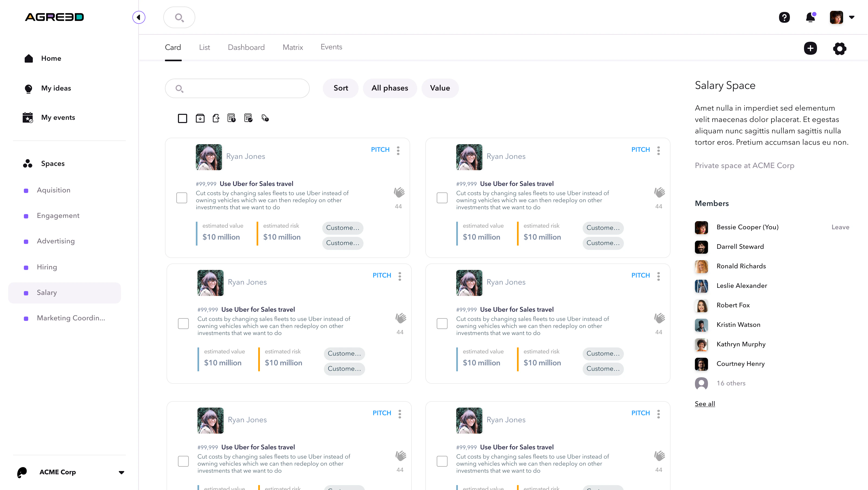Check the select-all checkbox in toolbar
The height and width of the screenshot is (490, 868).
coord(183,118)
